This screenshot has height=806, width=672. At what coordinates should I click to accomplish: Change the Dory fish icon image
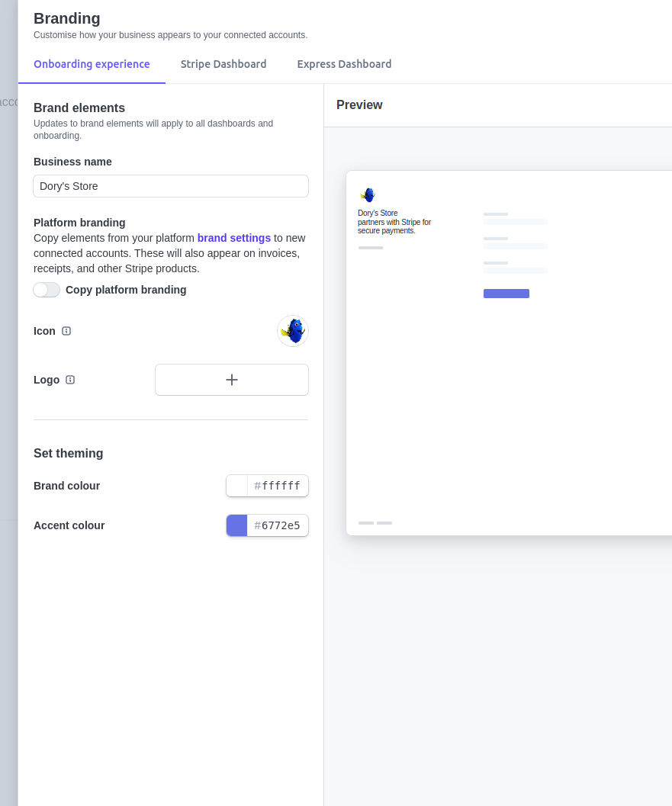coord(293,331)
